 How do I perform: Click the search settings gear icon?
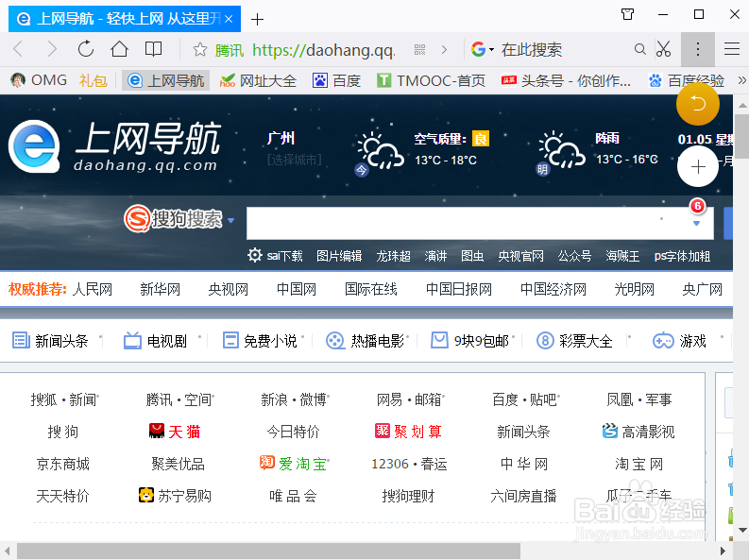click(255, 255)
